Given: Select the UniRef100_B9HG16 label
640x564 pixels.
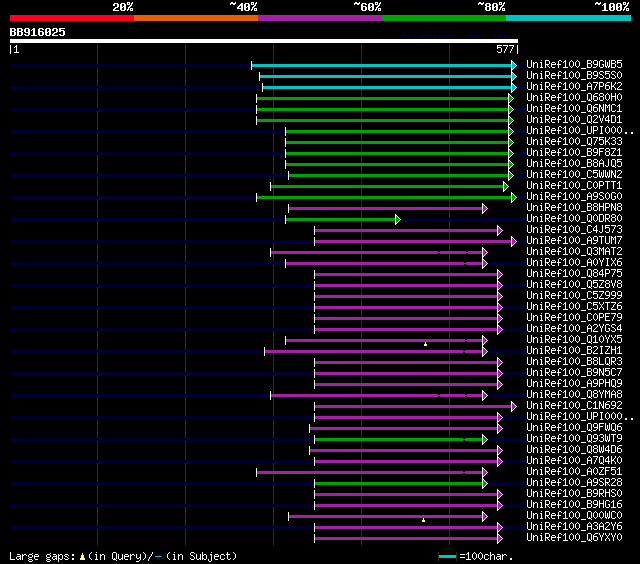Looking at the screenshot, I should click(x=574, y=505).
